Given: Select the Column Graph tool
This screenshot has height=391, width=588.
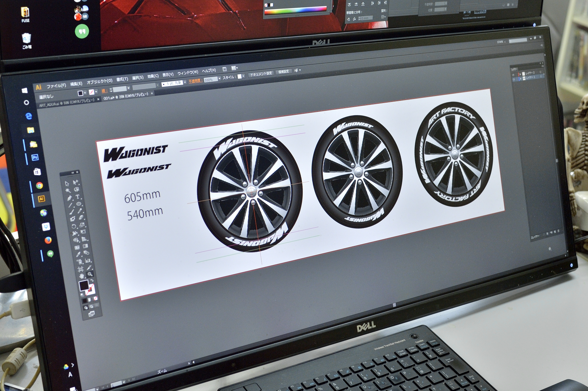Looking at the screenshot, I should coord(88,260).
